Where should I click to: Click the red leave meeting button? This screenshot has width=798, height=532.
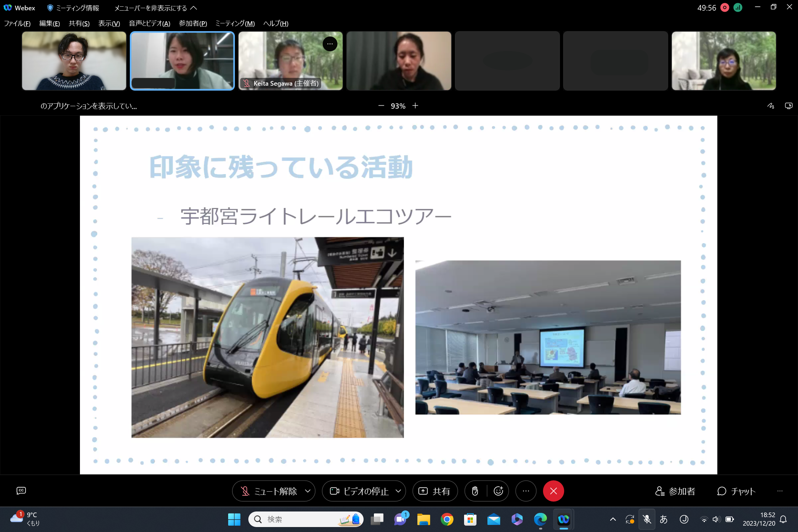pos(553,491)
